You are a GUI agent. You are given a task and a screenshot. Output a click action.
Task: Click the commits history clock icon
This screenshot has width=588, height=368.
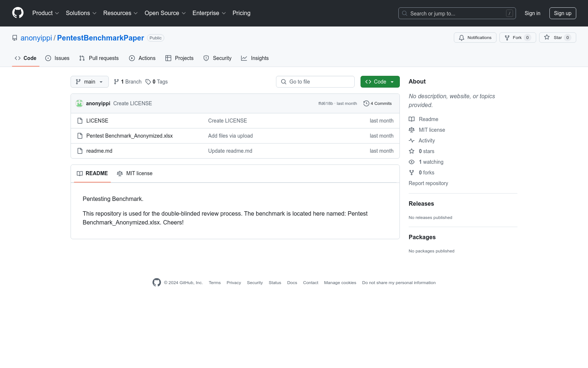(366, 103)
